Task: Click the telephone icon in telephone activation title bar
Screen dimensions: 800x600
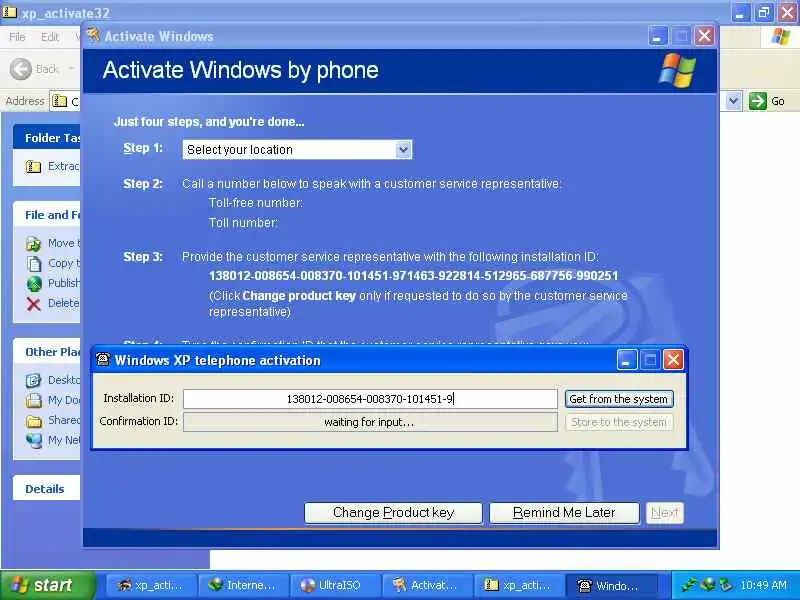Action: click(x=103, y=360)
